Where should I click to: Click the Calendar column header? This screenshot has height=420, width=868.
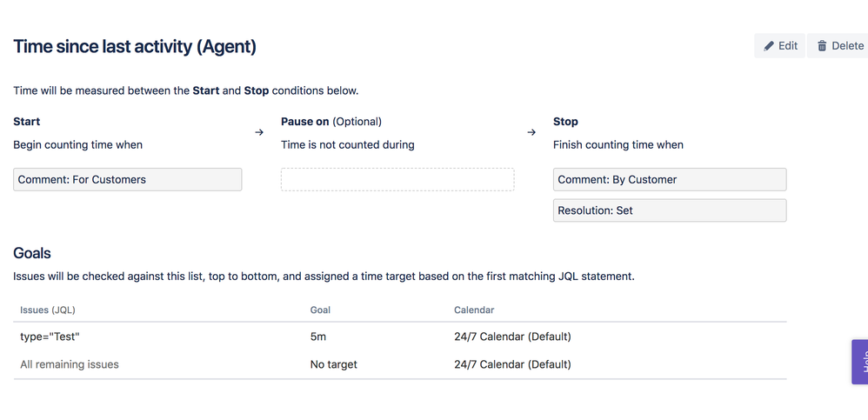pyautogui.click(x=474, y=310)
